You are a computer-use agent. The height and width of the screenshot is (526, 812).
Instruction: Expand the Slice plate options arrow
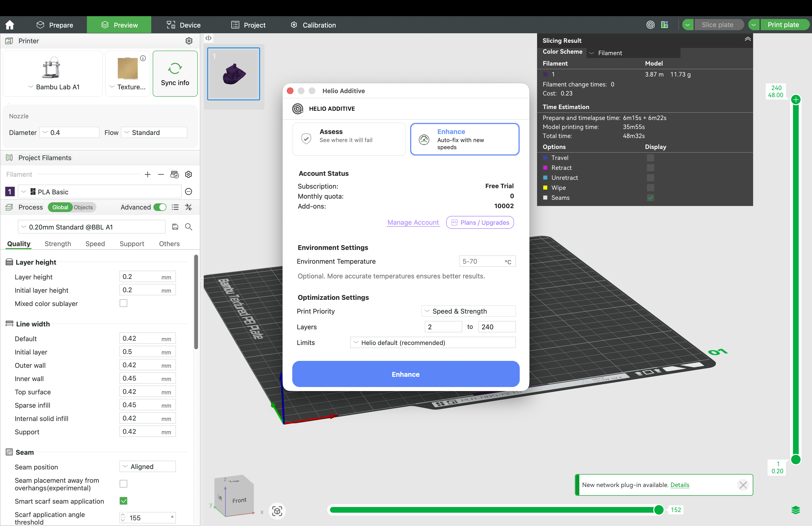[688, 24]
